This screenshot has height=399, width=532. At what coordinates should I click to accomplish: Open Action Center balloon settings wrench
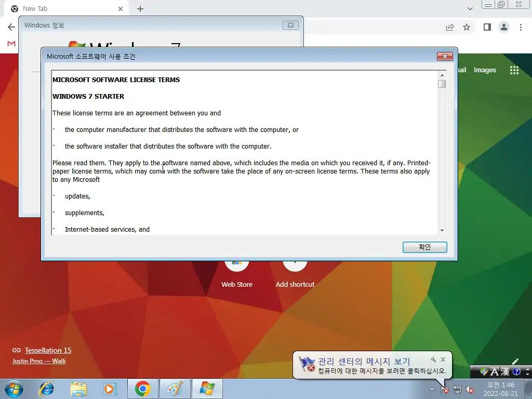(x=433, y=360)
